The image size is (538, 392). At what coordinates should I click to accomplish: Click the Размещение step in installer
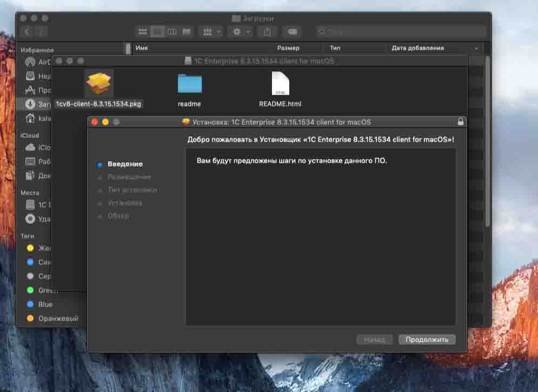pyautogui.click(x=129, y=177)
